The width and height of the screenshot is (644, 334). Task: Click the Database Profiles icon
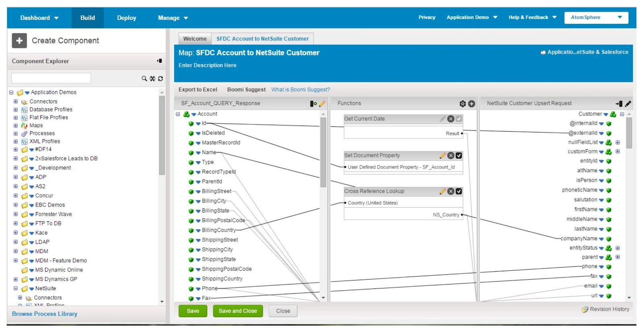pyautogui.click(x=24, y=109)
